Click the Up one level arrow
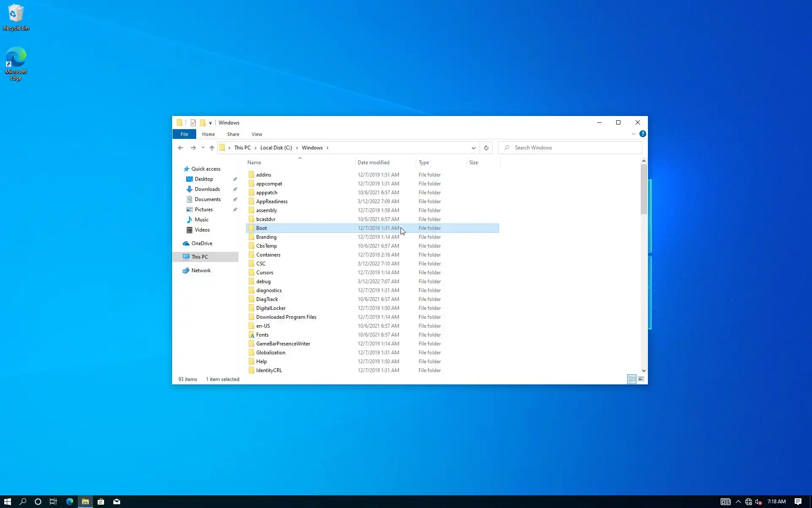 coord(212,148)
